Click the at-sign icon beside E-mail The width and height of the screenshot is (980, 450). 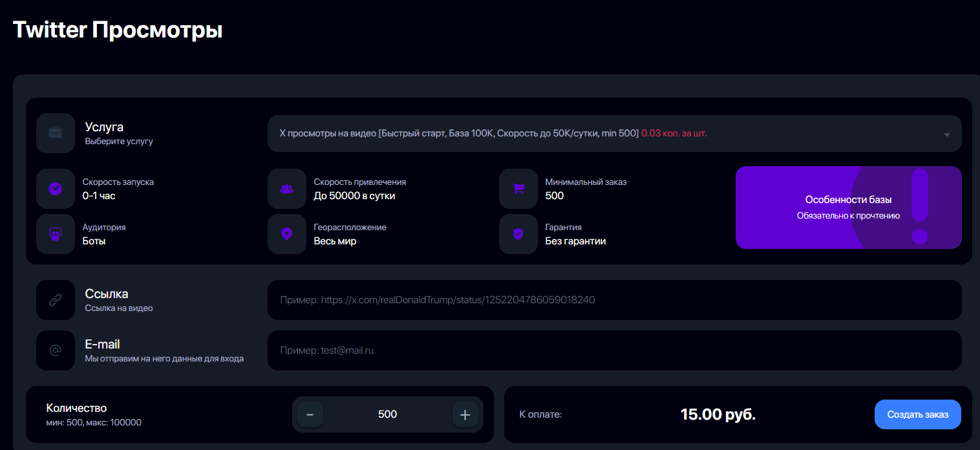coord(56,350)
